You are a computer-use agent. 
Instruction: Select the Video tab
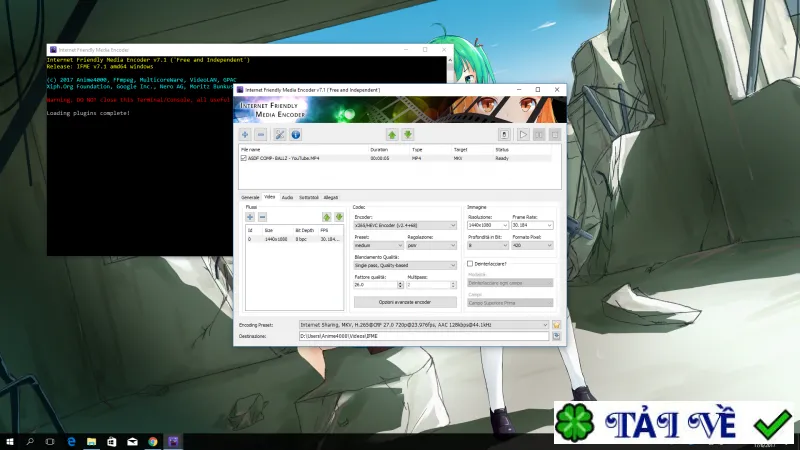tap(269, 197)
